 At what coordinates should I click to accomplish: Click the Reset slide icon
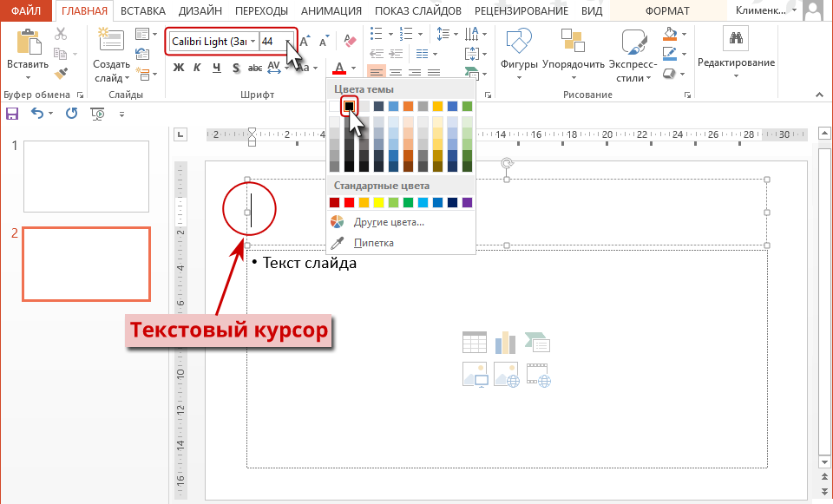(141, 54)
